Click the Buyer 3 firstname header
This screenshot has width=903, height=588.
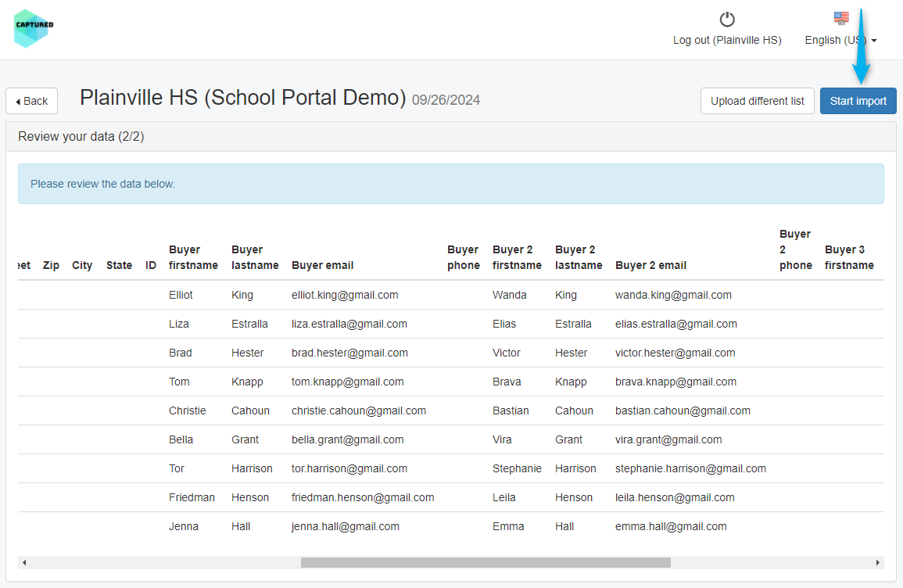(849, 257)
